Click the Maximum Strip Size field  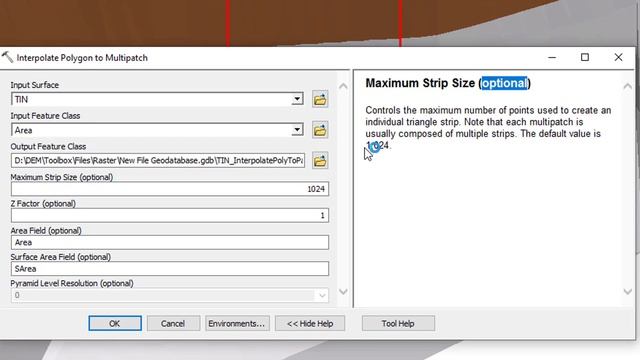(170, 189)
